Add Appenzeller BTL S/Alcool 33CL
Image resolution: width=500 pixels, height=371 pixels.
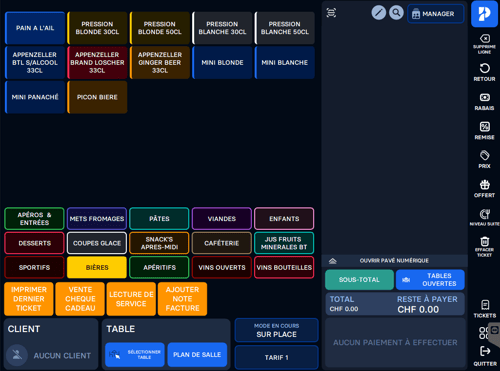tap(35, 63)
